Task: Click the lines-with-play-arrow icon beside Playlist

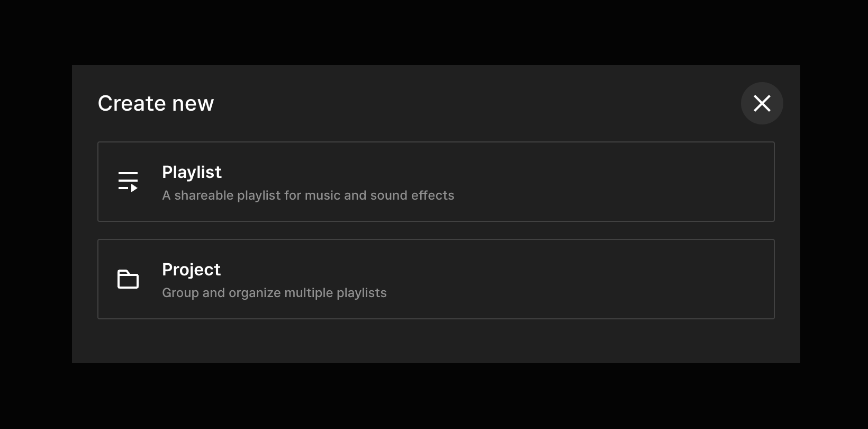Action: pos(128,182)
